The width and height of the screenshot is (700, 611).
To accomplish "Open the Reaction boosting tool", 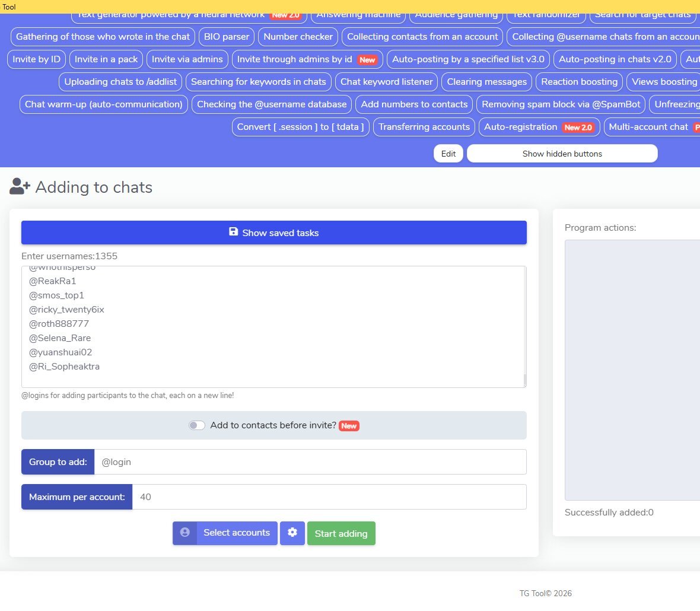I will (x=579, y=82).
